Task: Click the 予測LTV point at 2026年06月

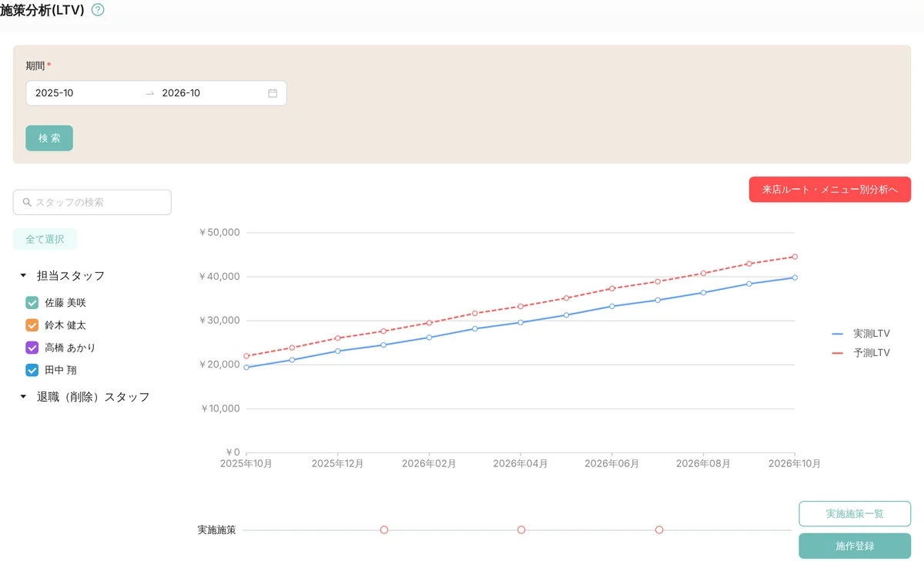Action: [x=612, y=288]
